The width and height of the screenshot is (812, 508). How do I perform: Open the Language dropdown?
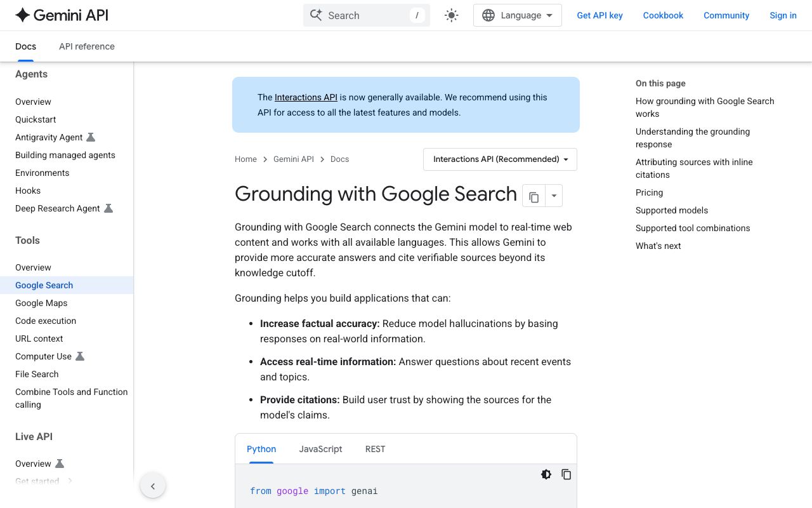pos(518,15)
